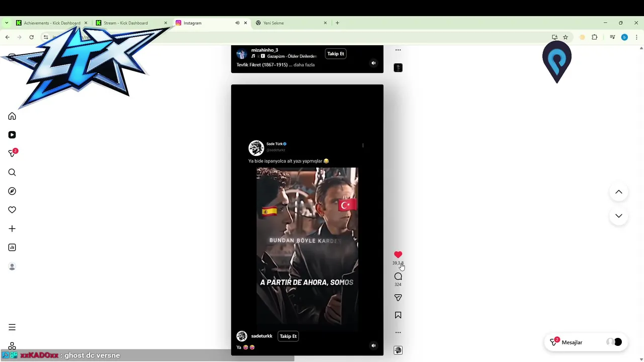Open the media control toolbar icon
This screenshot has height=362, width=644.
612,37
